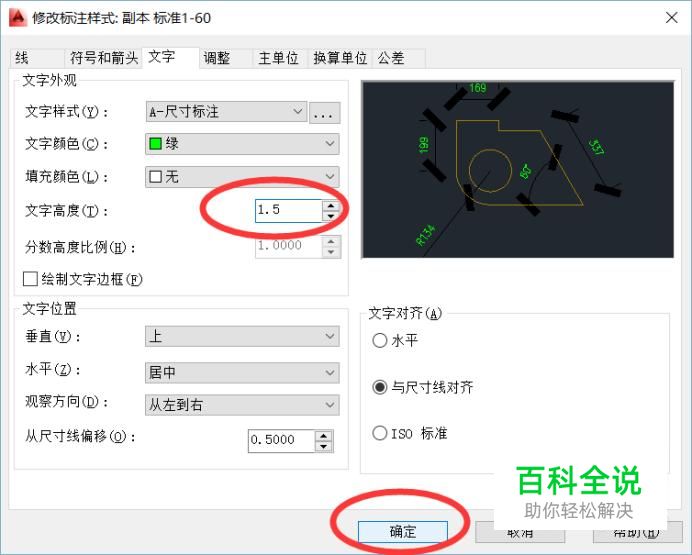
Task: Open the green 文字颜色 color dropdown
Action: (x=242, y=144)
